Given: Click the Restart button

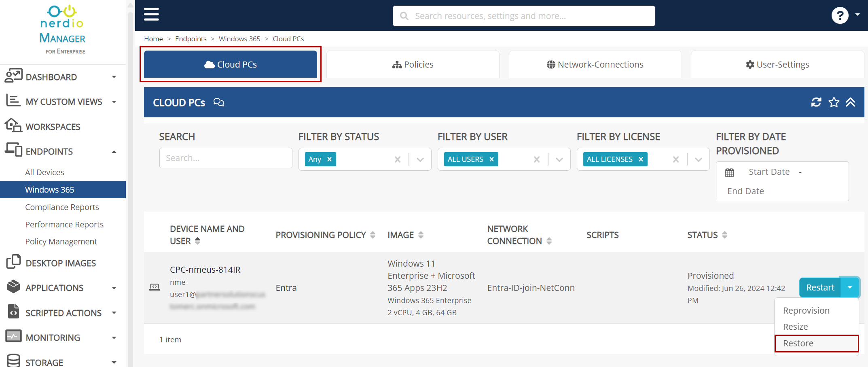Looking at the screenshot, I should coord(820,287).
